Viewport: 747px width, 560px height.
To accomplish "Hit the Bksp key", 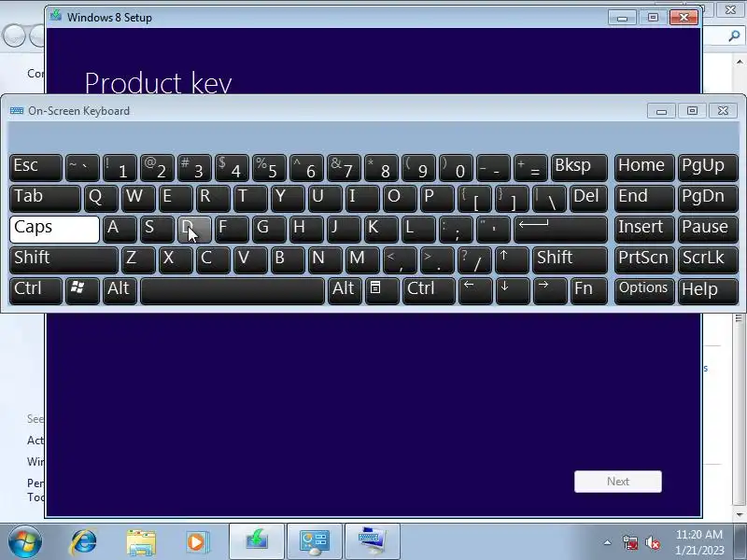I will pyautogui.click(x=579, y=168).
